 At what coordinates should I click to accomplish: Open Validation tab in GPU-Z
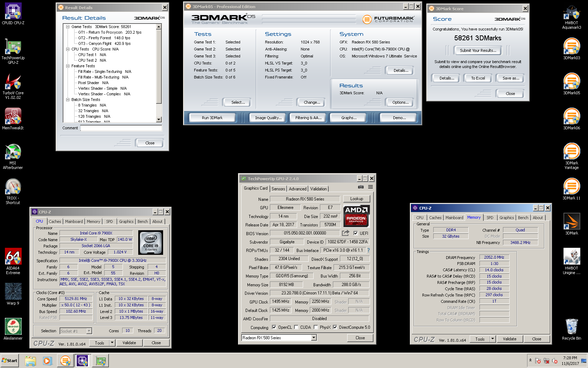pos(318,189)
